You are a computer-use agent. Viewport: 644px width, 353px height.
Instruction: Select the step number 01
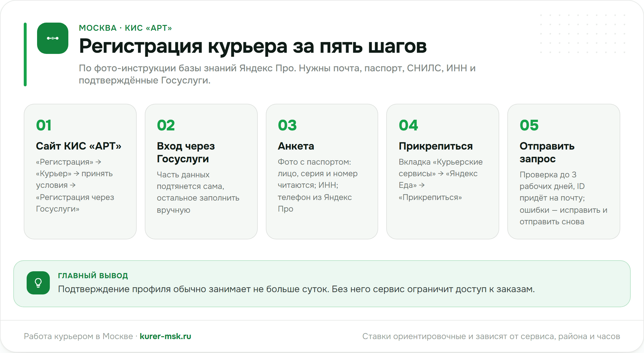pos(44,125)
